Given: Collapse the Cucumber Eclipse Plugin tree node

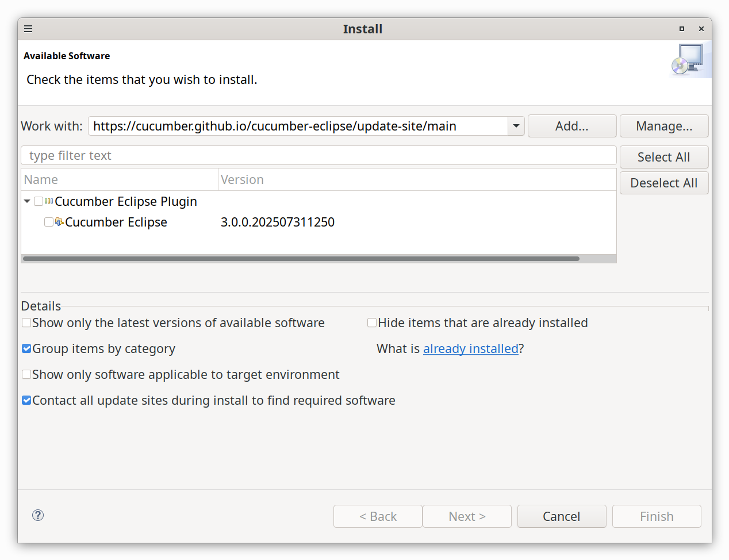Looking at the screenshot, I should pyautogui.click(x=27, y=201).
